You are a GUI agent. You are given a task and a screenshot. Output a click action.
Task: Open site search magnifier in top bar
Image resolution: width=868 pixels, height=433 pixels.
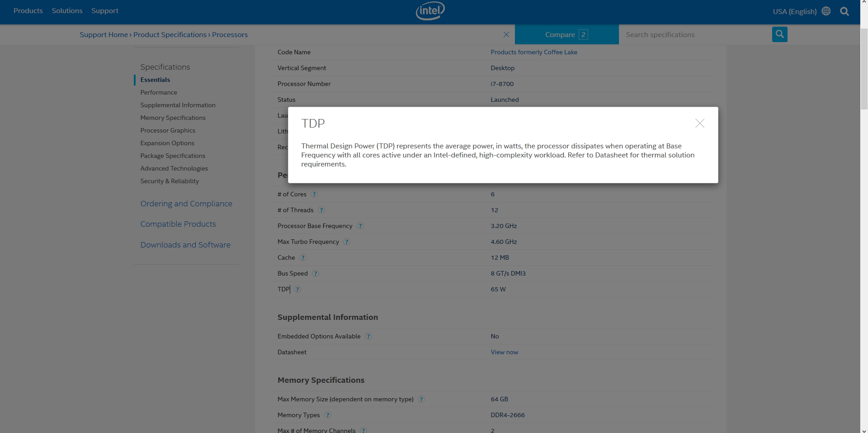click(x=844, y=11)
